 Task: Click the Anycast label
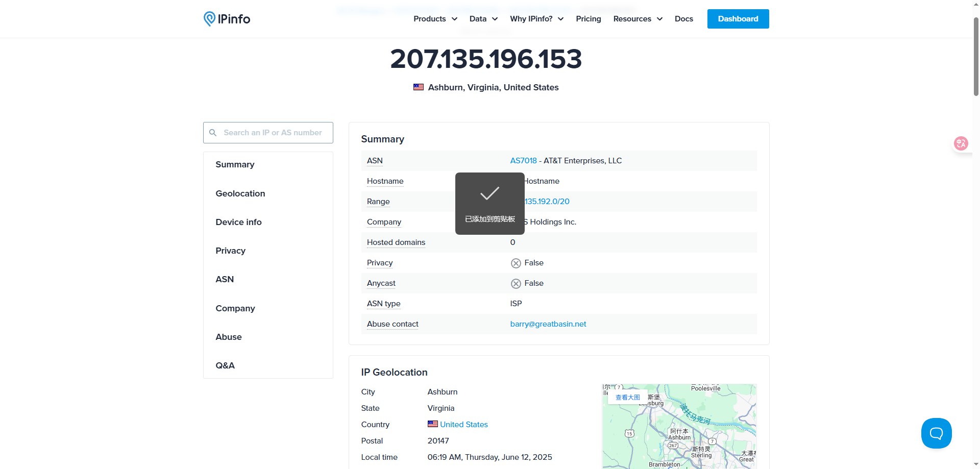point(381,283)
